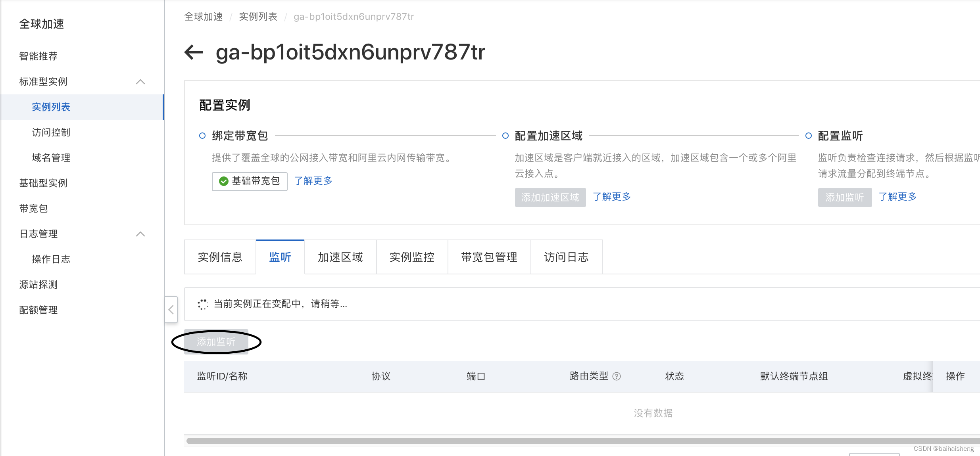Click the step circle beside 配置监听
980x456 pixels.
tap(808, 136)
